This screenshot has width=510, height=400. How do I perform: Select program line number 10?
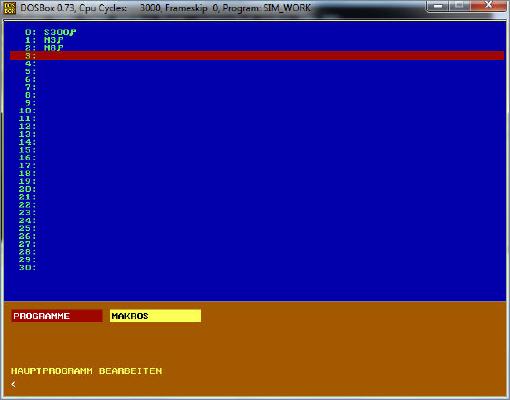click(x=28, y=111)
